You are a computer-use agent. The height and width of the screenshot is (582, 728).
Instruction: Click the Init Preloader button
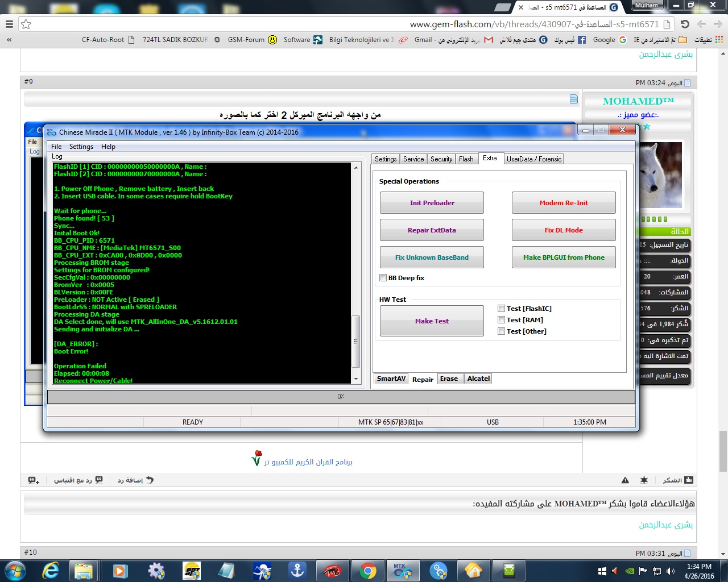point(432,203)
